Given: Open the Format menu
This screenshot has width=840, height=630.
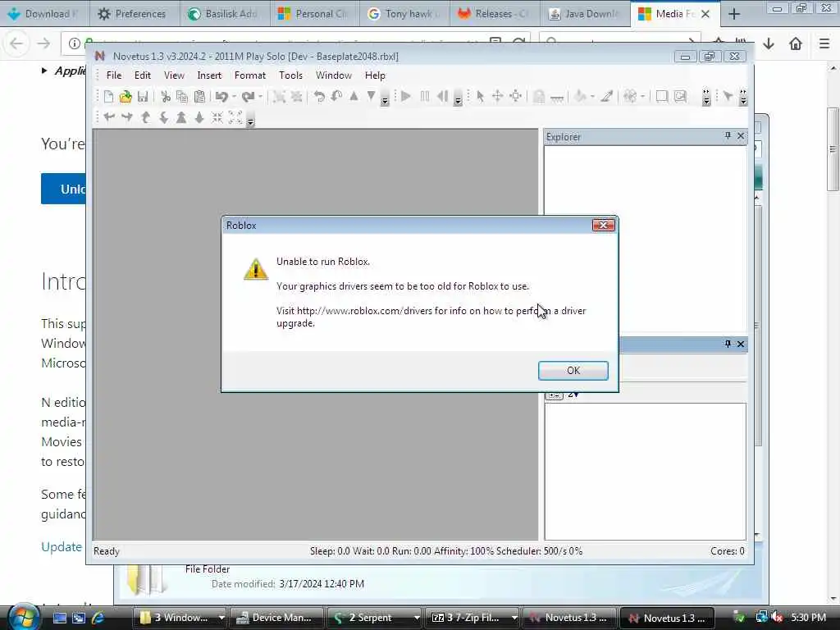Looking at the screenshot, I should (250, 75).
